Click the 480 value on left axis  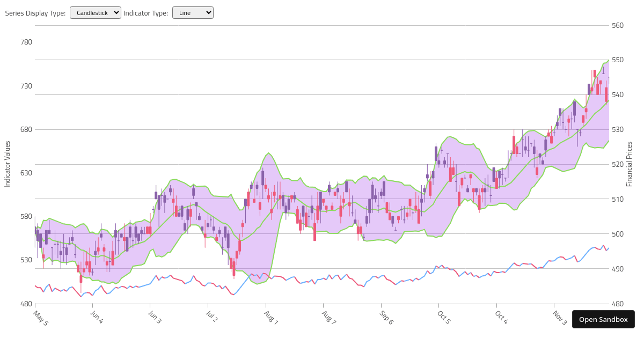coord(26,304)
